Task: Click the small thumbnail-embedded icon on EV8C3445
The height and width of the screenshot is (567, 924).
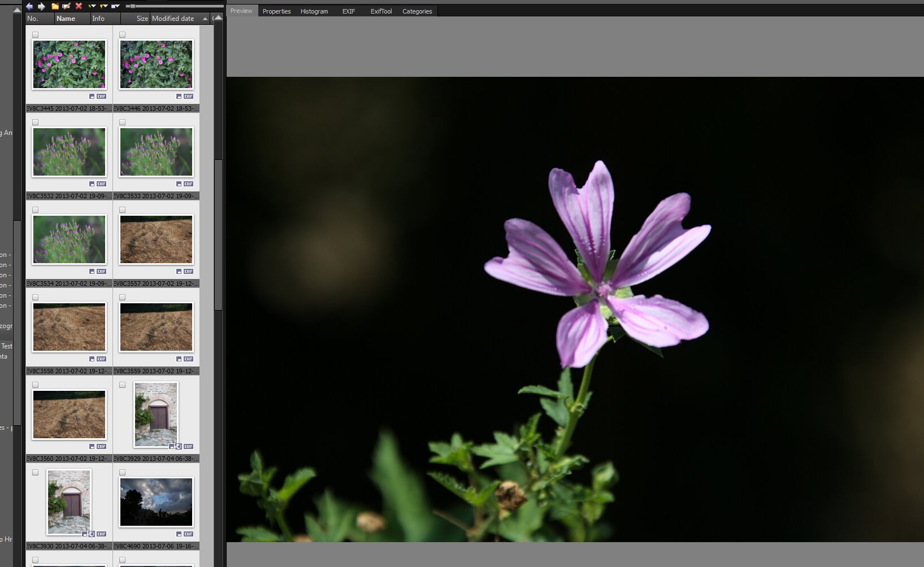Action: (92, 97)
